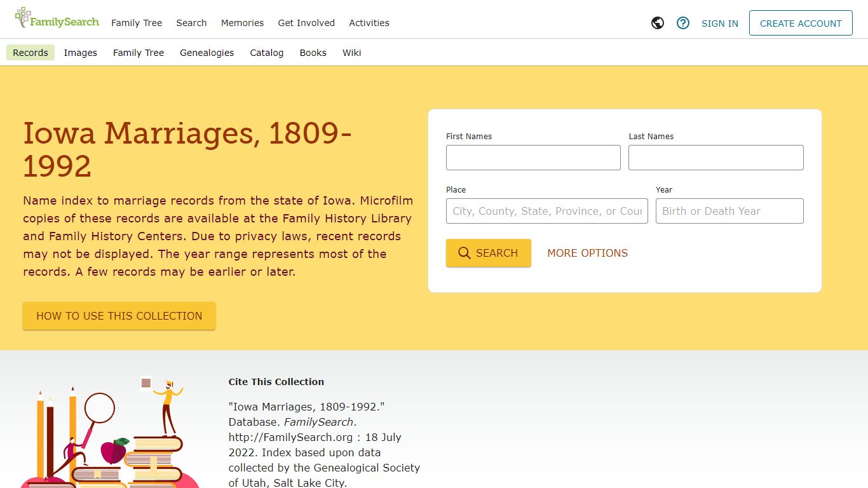Screen dimensions: 868x488
Task: Open the Activities menu
Action: [369, 23]
